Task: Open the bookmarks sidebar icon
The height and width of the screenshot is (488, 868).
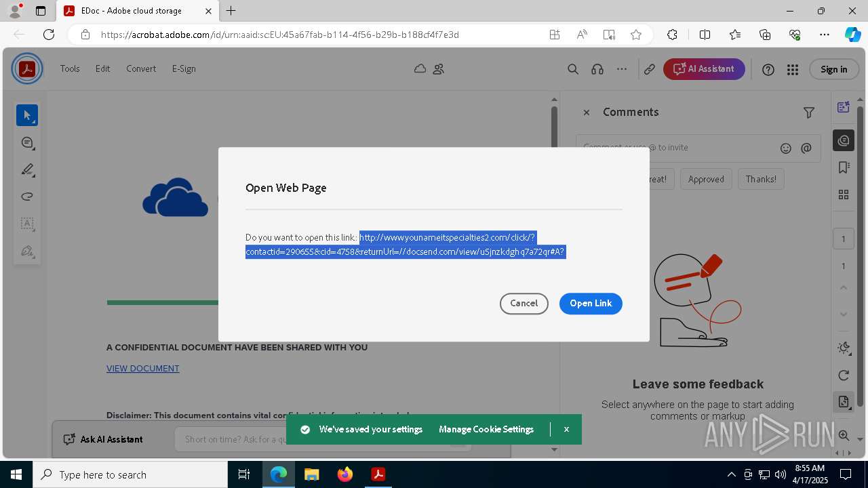Action: [x=844, y=167]
